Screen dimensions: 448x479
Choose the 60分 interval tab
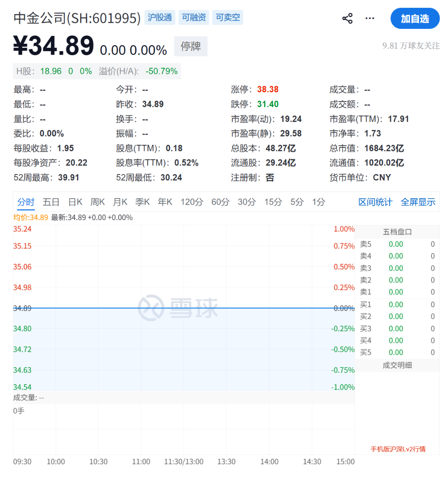(x=220, y=202)
